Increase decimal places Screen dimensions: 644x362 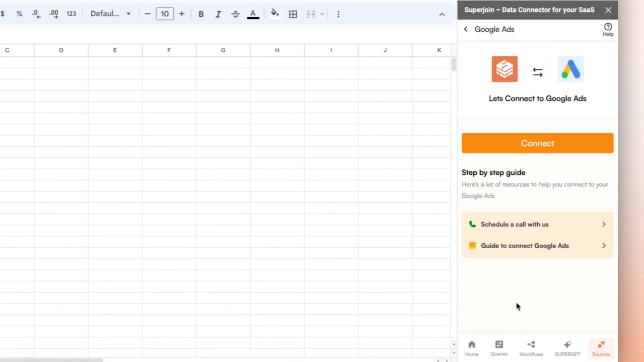(54, 14)
